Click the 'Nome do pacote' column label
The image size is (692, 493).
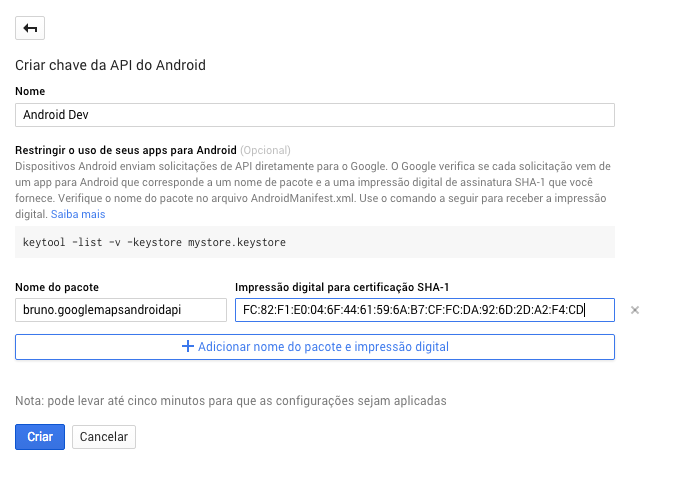[x=57, y=288]
